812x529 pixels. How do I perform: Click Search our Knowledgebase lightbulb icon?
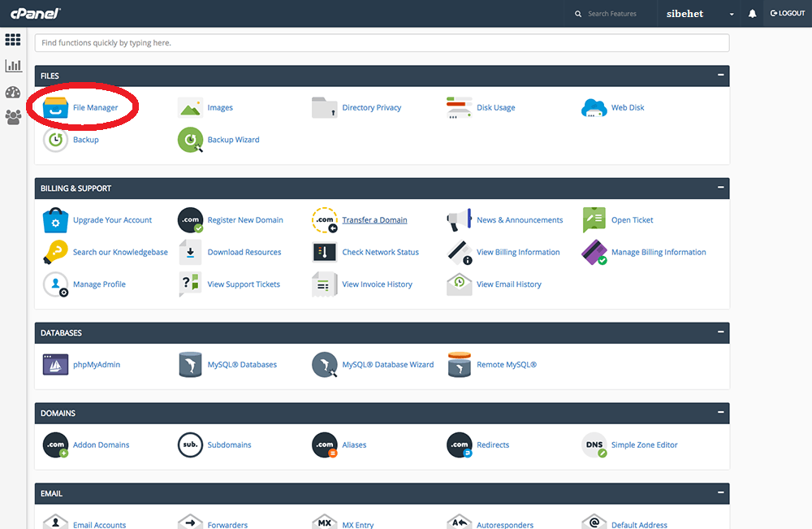pyautogui.click(x=55, y=253)
